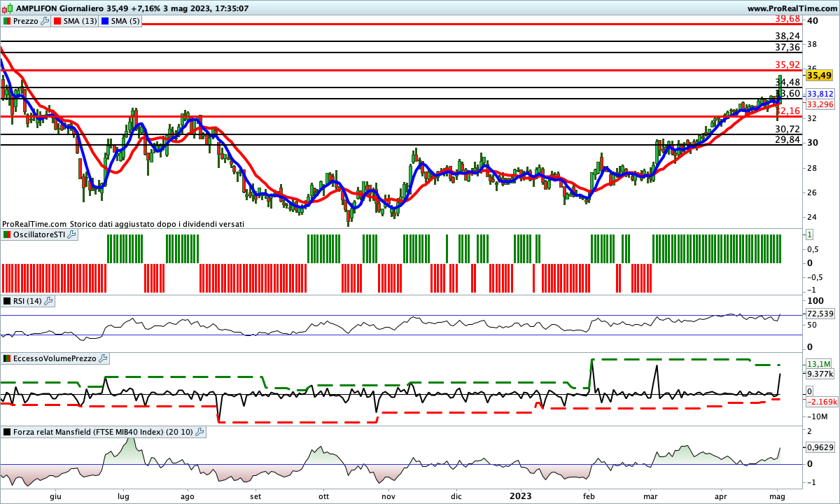Click the mar month label

tap(651, 496)
